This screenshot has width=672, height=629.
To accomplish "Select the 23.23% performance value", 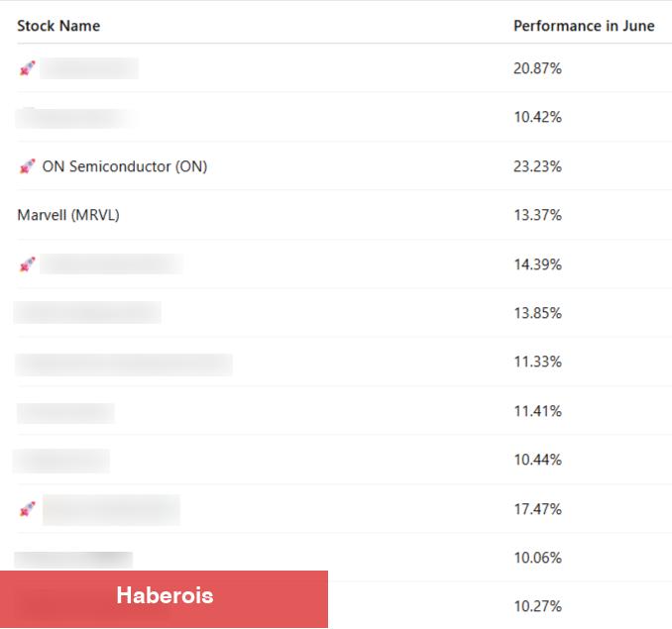I will click(x=537, y=166).
